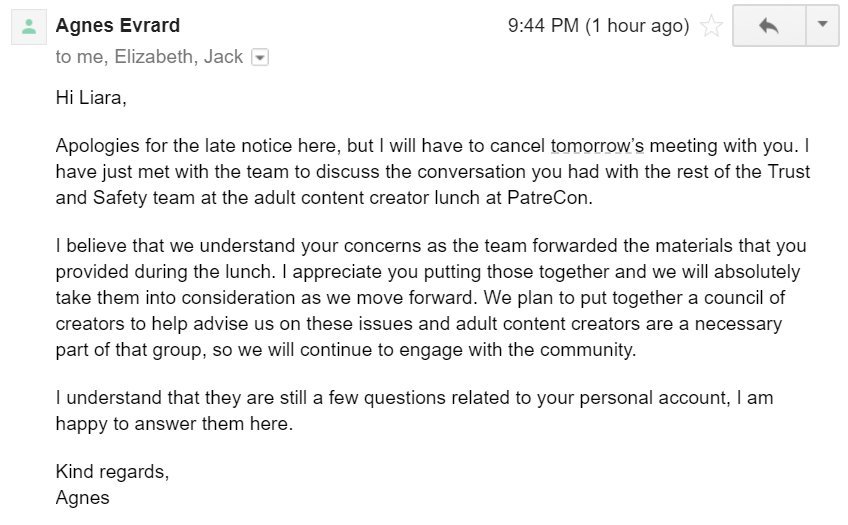Image resolution: width=848 pixels, height=525 pixels.
Task: Click the underlined "tomorrow's" date link
Action: pyautogui.click(x=597, y=146)
